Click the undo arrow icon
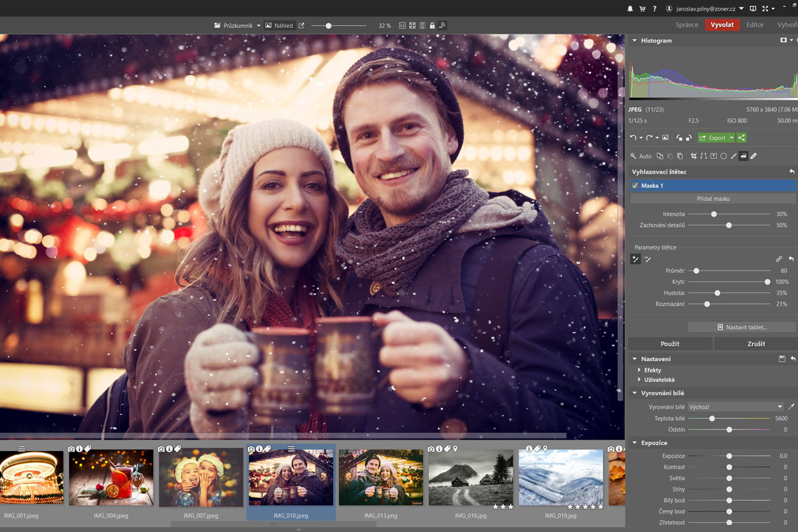 tap(633, 138)
